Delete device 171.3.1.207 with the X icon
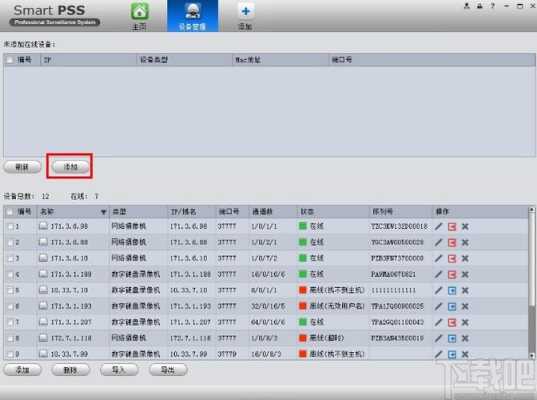The width and height of the screenshot is (537, 400). tap(465, 322)
